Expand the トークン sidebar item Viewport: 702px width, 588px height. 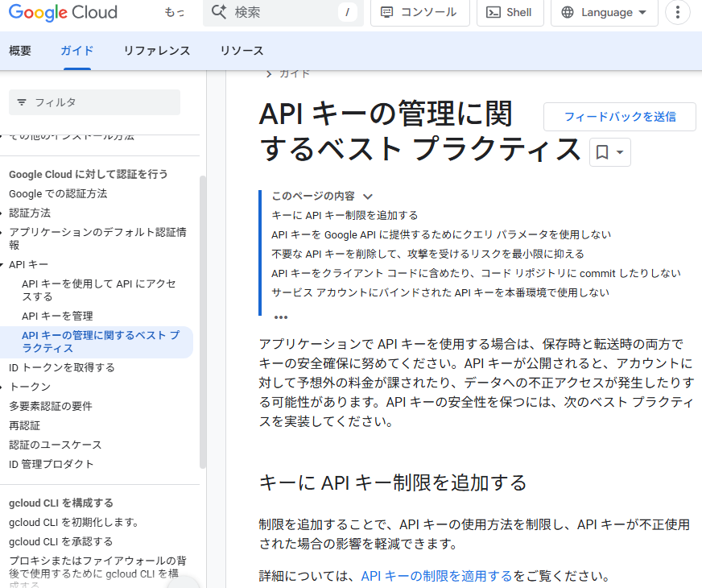2,387
